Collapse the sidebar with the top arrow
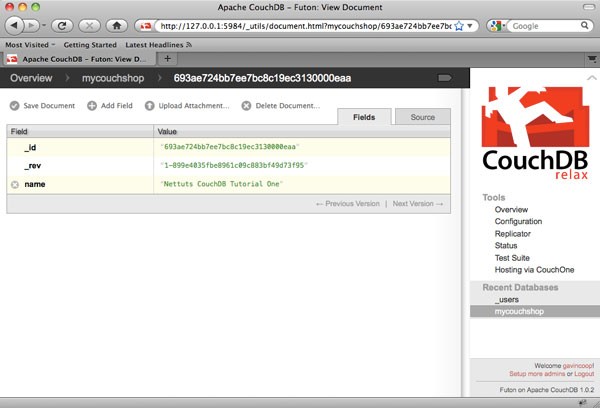The height and width of the screenshot is (408, 600). click(x=592, y=78)
